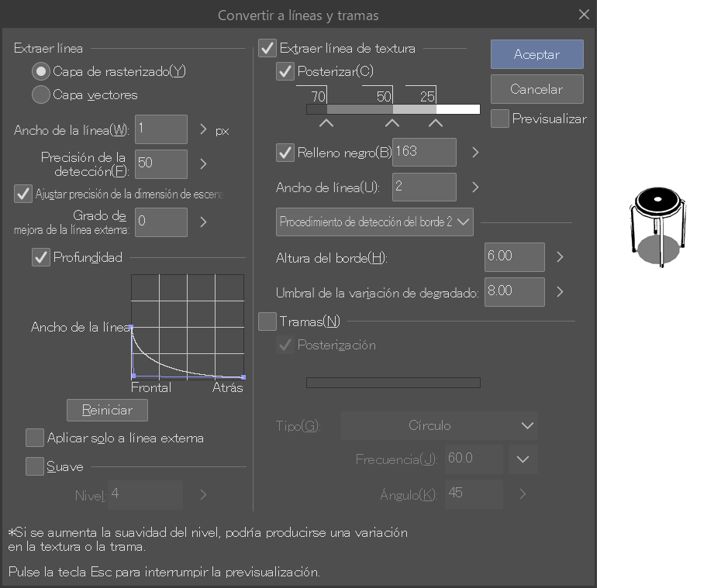714x588 pixels.
Task: Open the Tipo dropdown showing Círculo
Action: coord(439,425)
